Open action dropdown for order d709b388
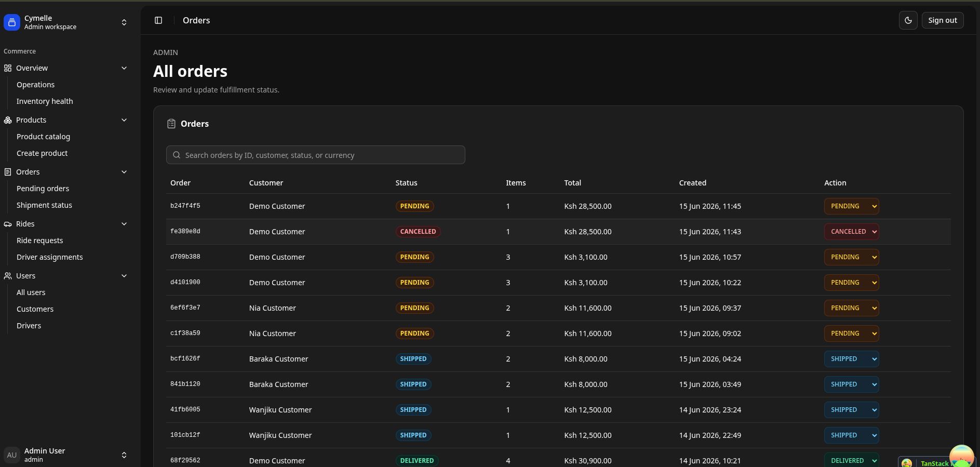The height and width of the screenshot is (467, 980). tap(852, 257)
